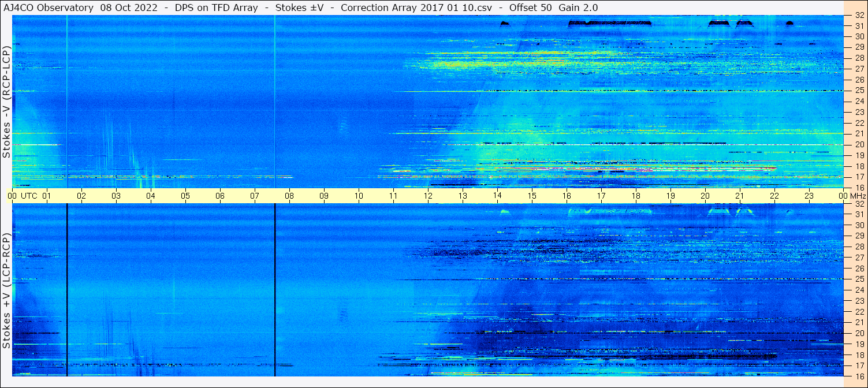The width and height of the screenshot is (868, 388).
Task: Click the 28 MHz tick label of the Stokes -V panel
Action: (859, 58)
